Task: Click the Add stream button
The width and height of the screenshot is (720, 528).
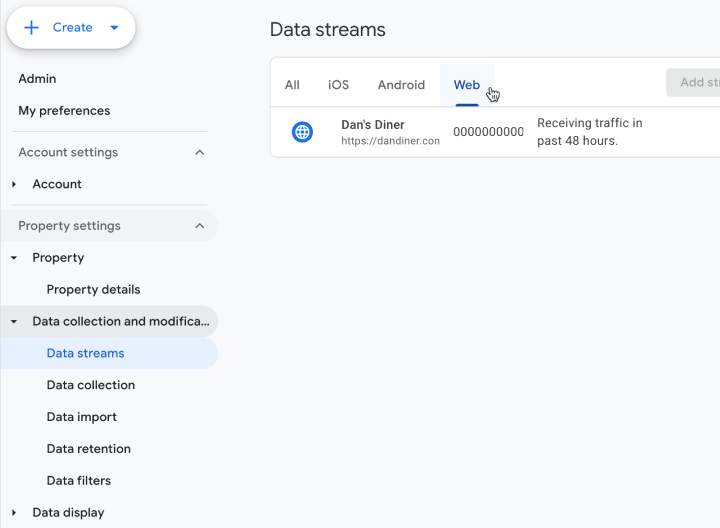Action: coord(695,82)
